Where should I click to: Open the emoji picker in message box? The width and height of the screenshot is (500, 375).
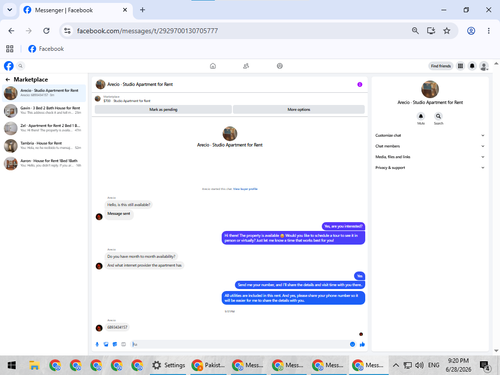pyautogui.click(x=352, y=344)
